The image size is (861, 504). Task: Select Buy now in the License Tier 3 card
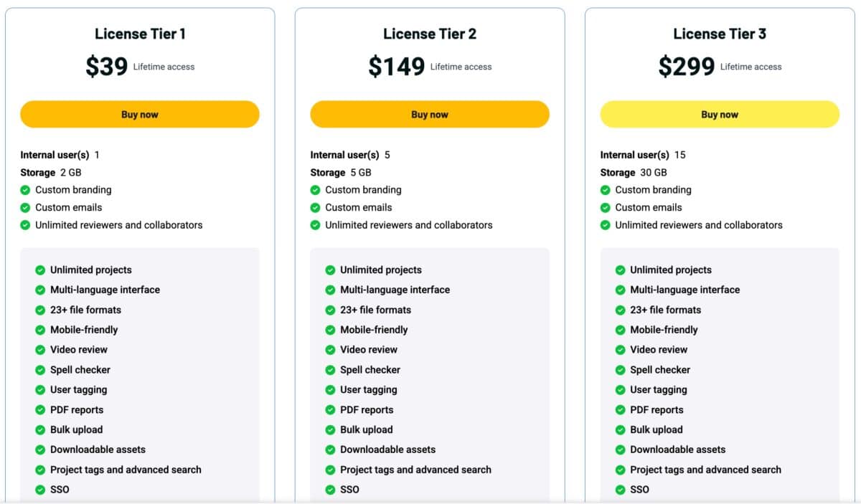pos(720,114)
